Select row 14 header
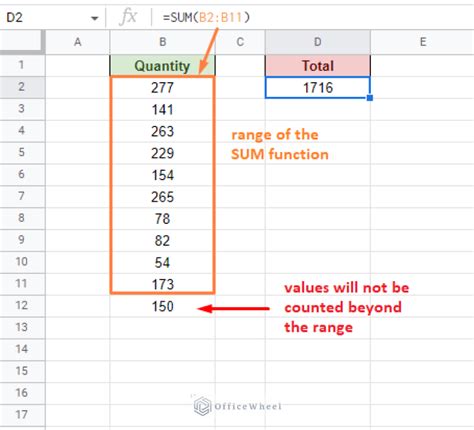474x430 pixels. click(x=22, y=349)
